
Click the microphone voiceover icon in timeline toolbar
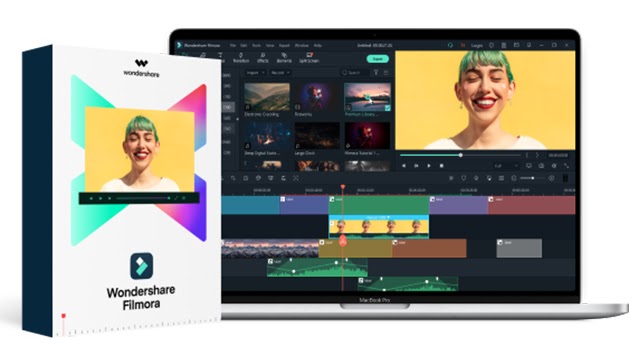pyautogui.click(x=476, y=178)
